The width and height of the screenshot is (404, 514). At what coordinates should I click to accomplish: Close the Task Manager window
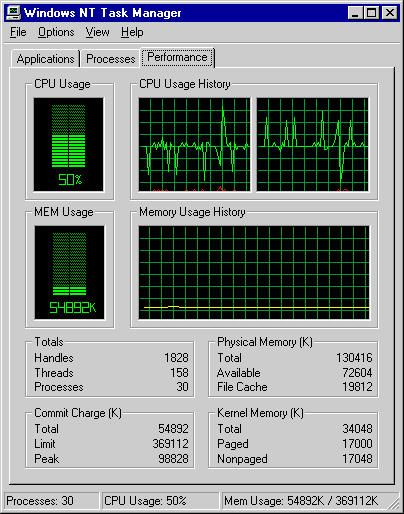[389, 13]
